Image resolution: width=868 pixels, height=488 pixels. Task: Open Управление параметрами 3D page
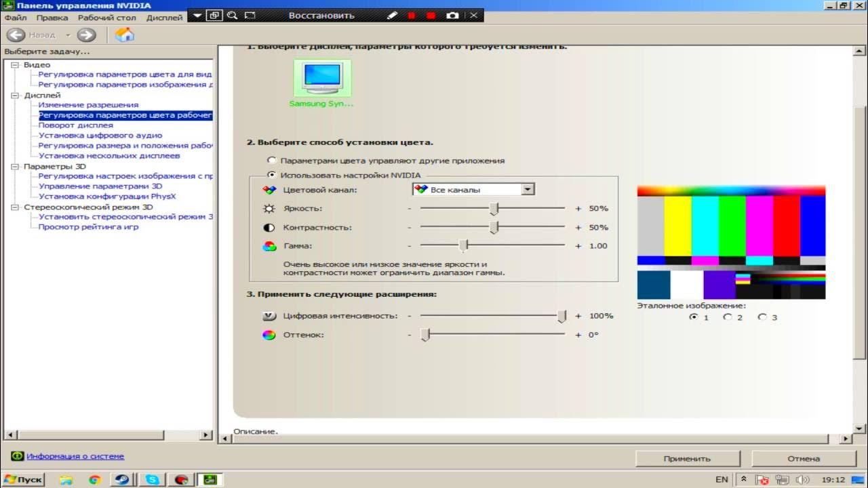pos(100,186)
